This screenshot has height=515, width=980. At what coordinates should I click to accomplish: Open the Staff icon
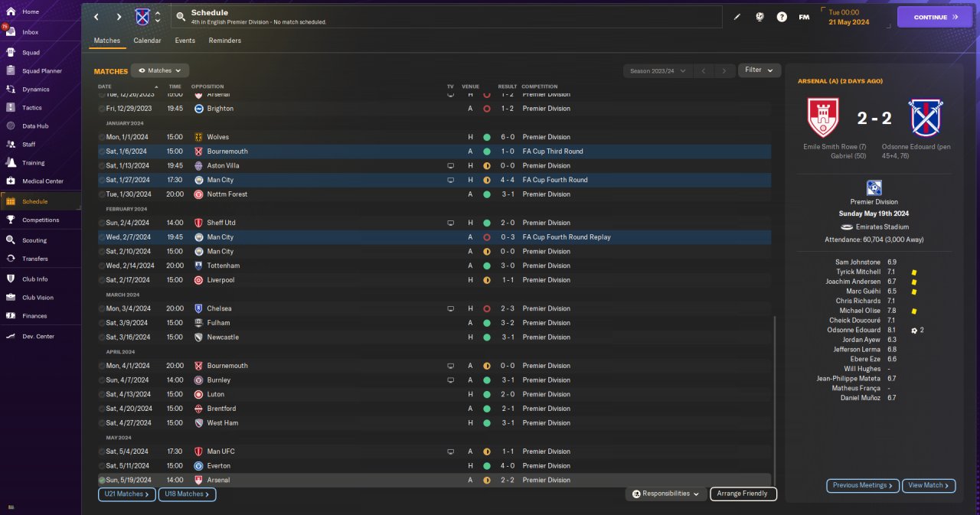click(11, 144)
